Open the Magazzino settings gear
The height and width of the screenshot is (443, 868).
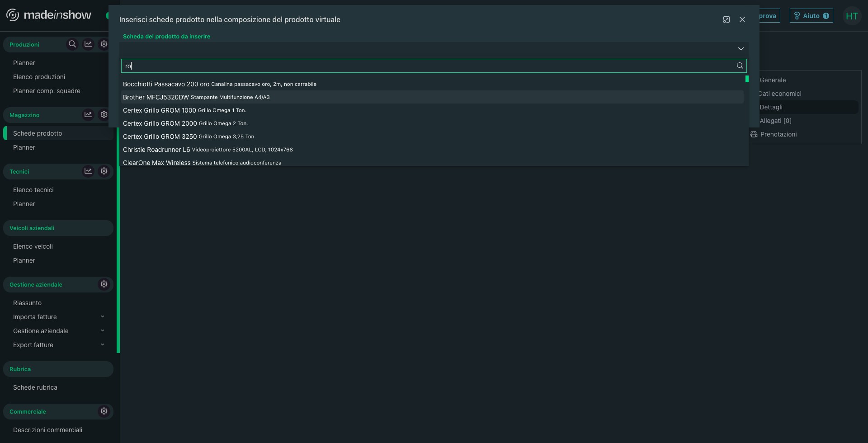pyautogui.click(x=104, y=115)
